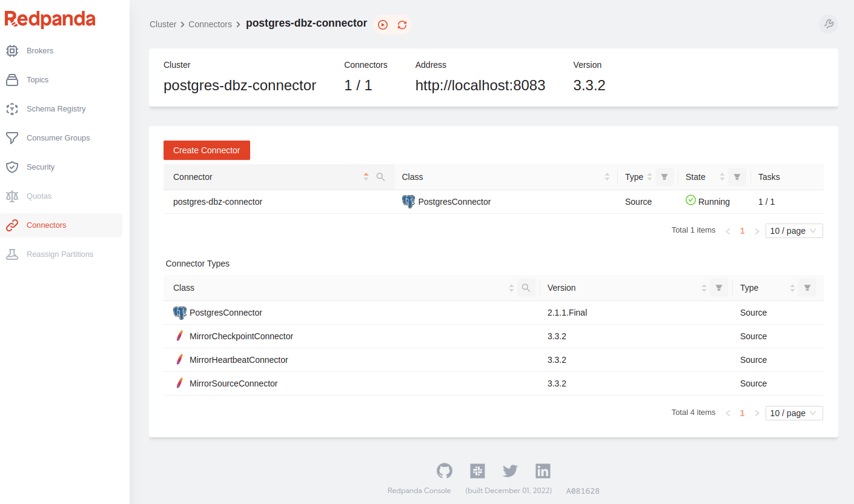Click the play icon beside connector title
This screenshot has height=504, width=854.
[x=383, y=25]
